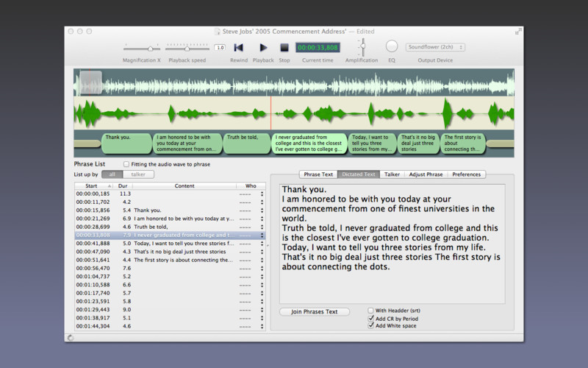Screen dimensions: 588x368
Task: Open Who stepper for selected 00:00:33,808 row
Action: pos(262,235)
